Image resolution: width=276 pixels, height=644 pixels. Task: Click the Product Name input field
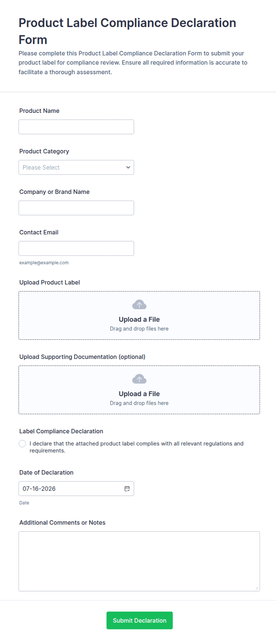(76, 127)
